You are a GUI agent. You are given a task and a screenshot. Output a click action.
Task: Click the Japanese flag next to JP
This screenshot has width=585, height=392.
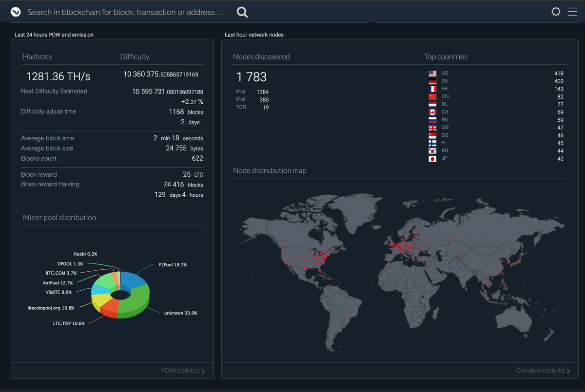[x=432, y=159]
